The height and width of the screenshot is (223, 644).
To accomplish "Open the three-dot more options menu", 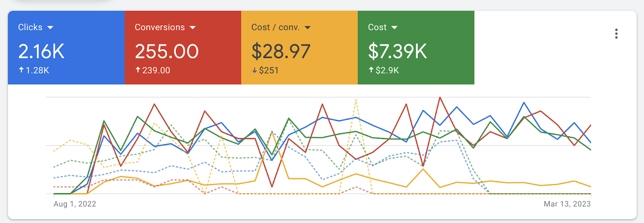I will [x=616, y=34].
